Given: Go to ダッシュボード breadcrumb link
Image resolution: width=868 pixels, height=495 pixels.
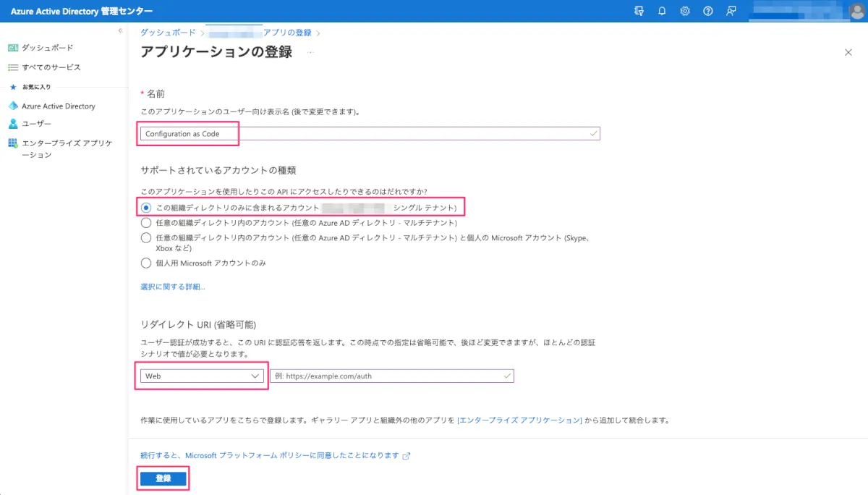Looking at the screenshot, I should [x=167, y=33].
